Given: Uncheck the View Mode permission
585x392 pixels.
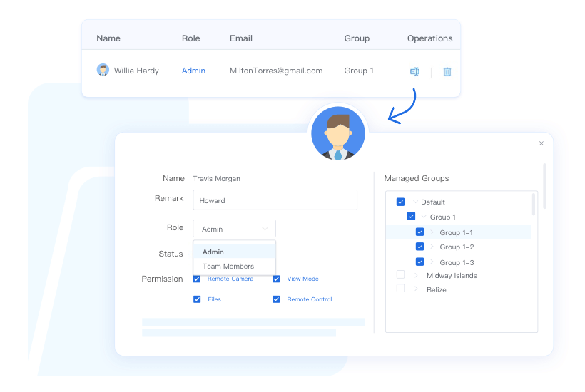Looking at the screenshot, I should pos(276,279).
